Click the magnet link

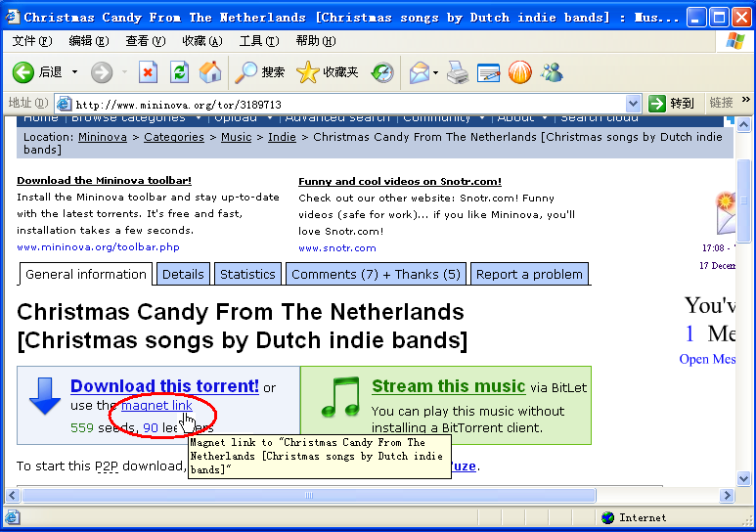point(156,405)
